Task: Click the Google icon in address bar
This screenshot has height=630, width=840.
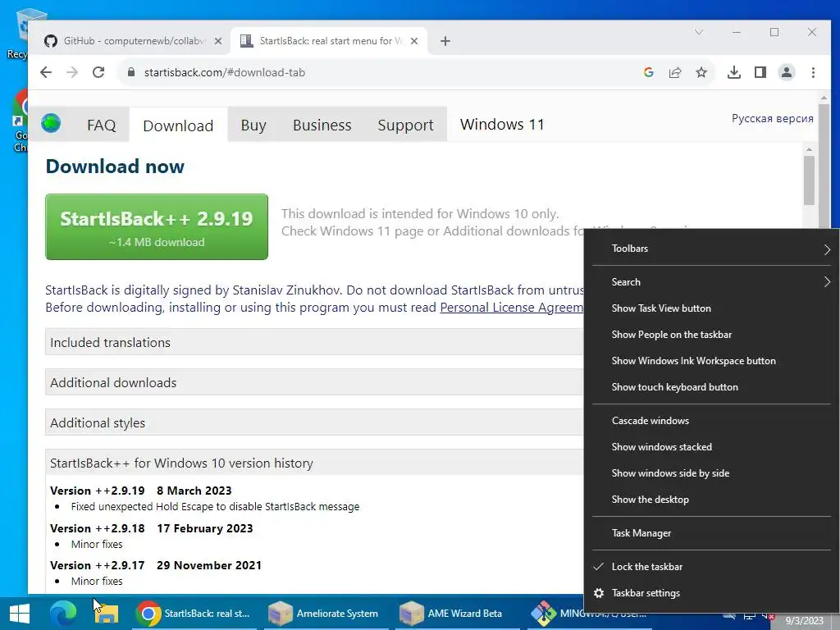Action: tap(649, 72)
